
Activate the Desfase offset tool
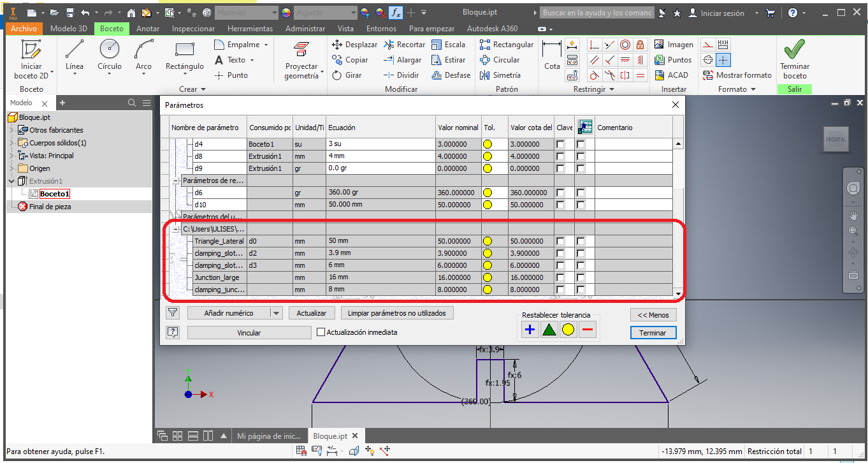(x=451, y=75)
